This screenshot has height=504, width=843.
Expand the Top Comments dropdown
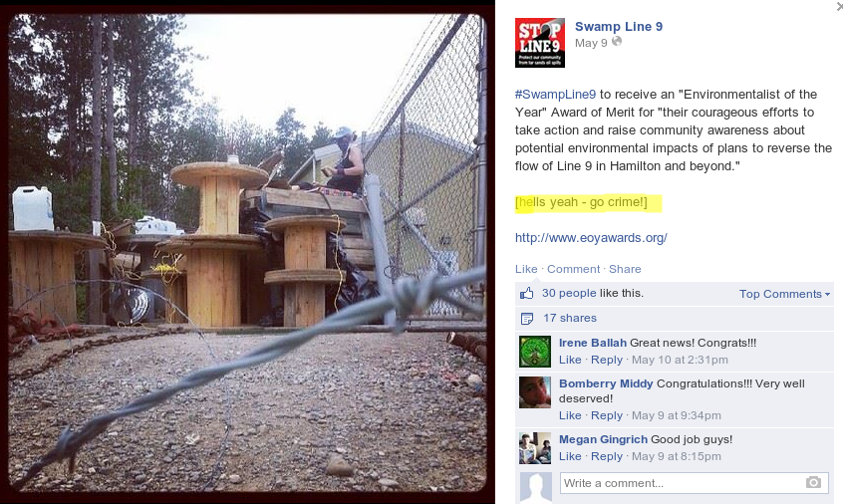tap(784, 294)
